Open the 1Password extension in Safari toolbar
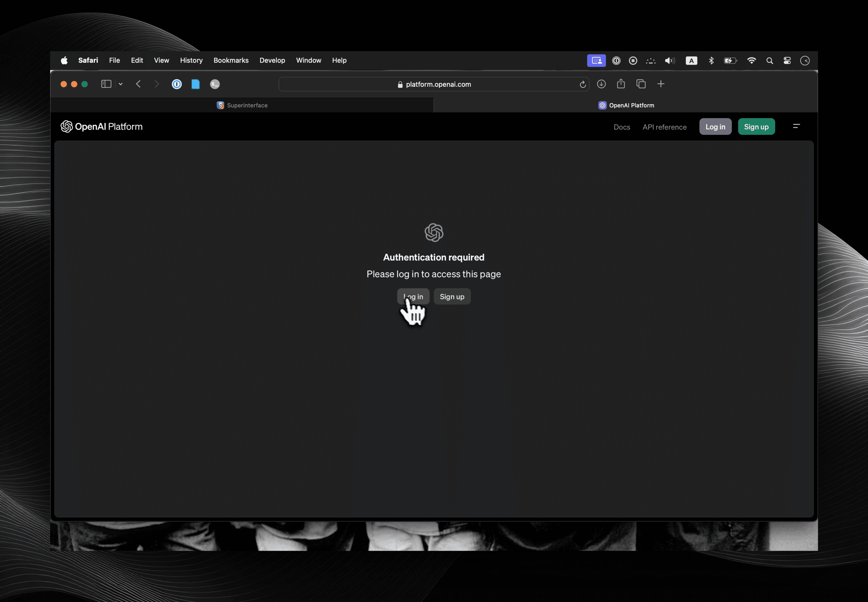Screen dimensions: 868x602 (177, 84)
